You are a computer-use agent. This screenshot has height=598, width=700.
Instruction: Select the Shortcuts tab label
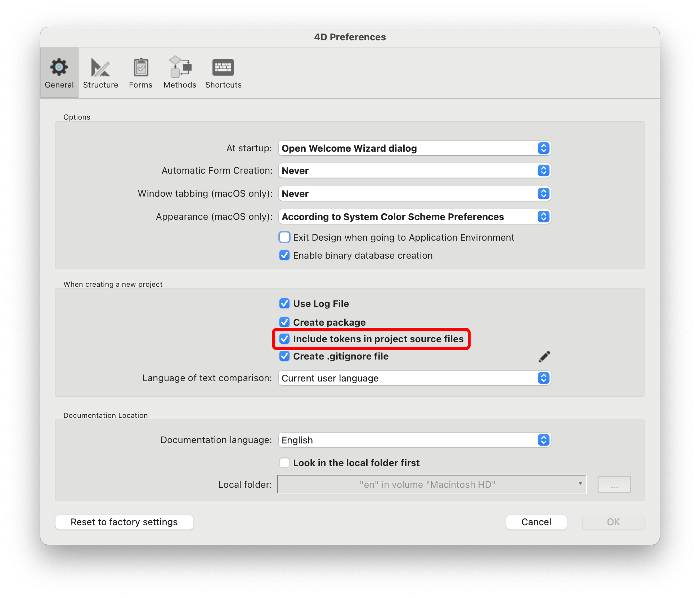tap(223, 85)
